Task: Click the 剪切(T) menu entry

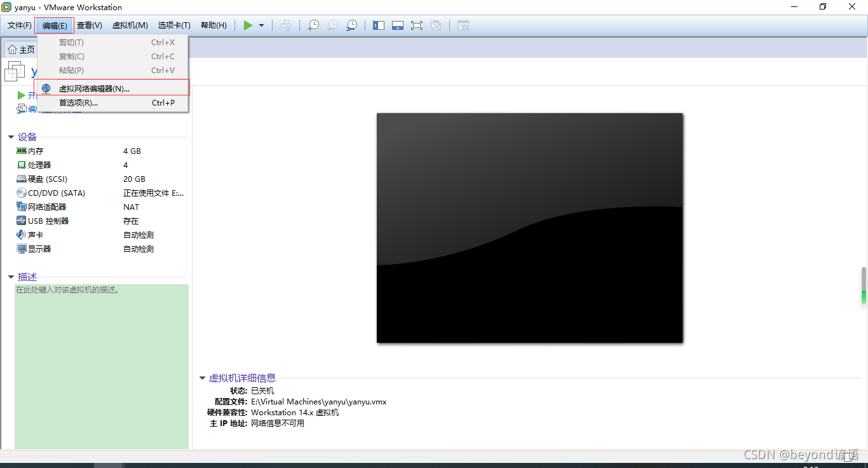Action: pos(112,43)
